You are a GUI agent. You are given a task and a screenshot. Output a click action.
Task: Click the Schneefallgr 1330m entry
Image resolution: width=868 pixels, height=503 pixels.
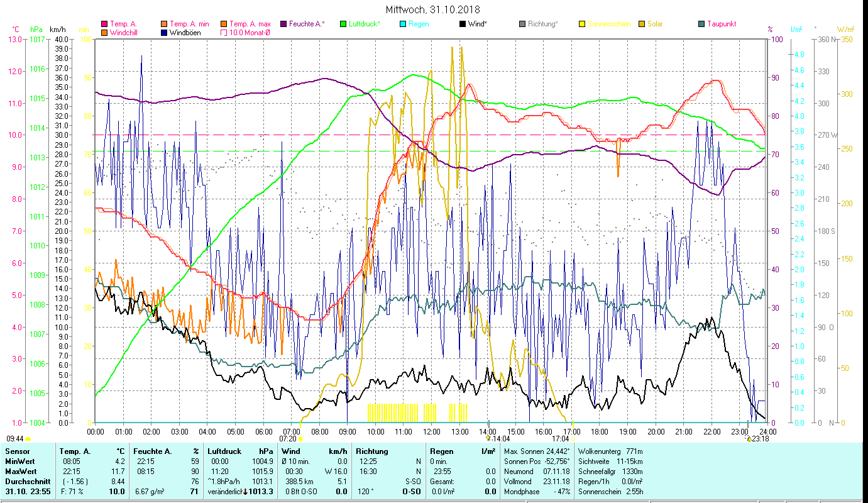pyautogui.click(x=610, y=472)
